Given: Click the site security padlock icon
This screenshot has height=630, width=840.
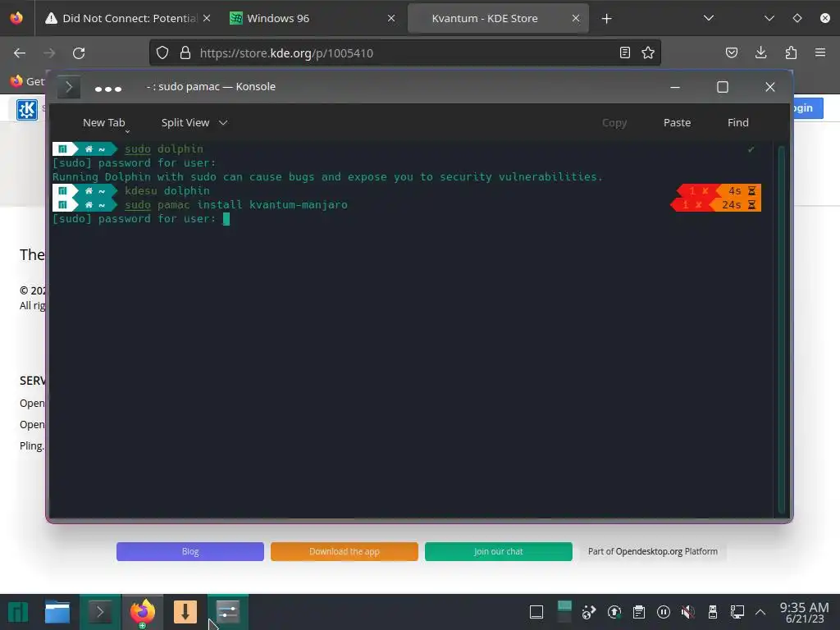Looking at the screenshot, I should tap(185, 52).
